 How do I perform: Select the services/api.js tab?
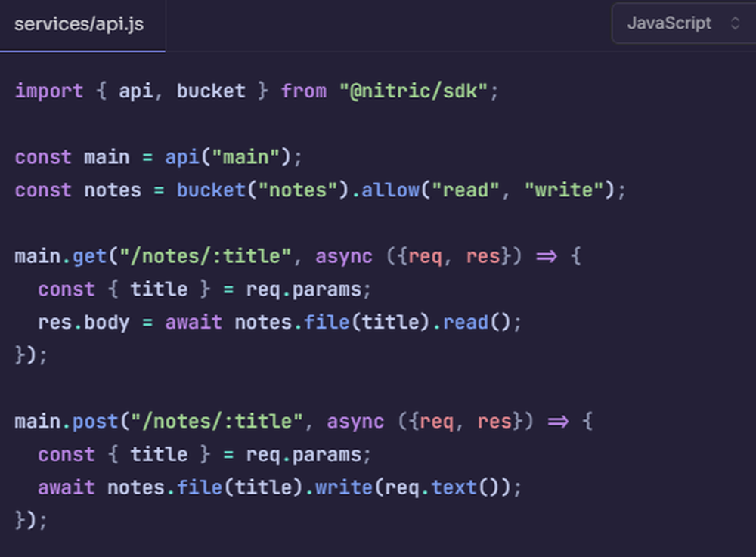click(79, 23)
